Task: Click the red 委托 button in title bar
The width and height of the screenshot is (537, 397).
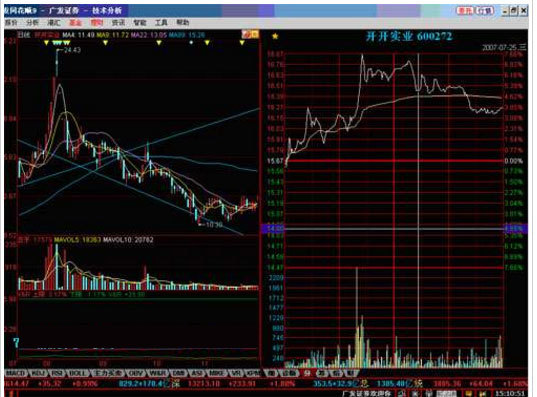Action: pos(465,11)
